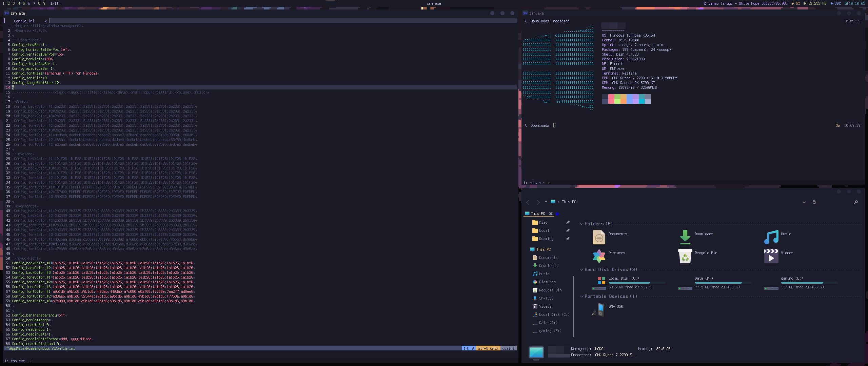Open the address bar history dropdown
This screenshot has height=366, width=868.
pyautogui.click(x=804, y=202)
